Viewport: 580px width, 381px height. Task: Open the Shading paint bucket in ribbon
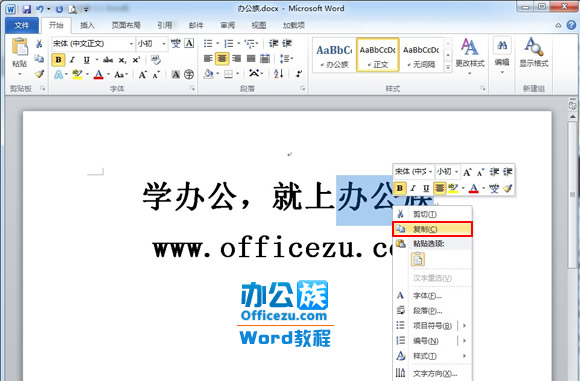coord(209,74)
